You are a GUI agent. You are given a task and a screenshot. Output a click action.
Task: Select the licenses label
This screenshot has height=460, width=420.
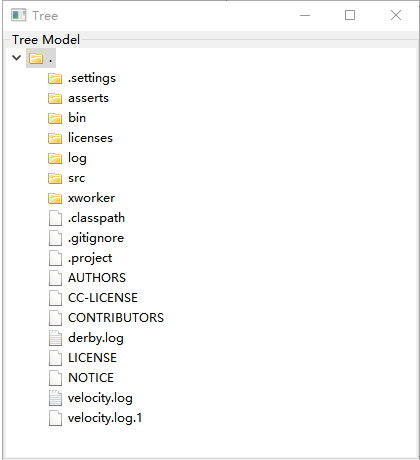tap(90, 138)
